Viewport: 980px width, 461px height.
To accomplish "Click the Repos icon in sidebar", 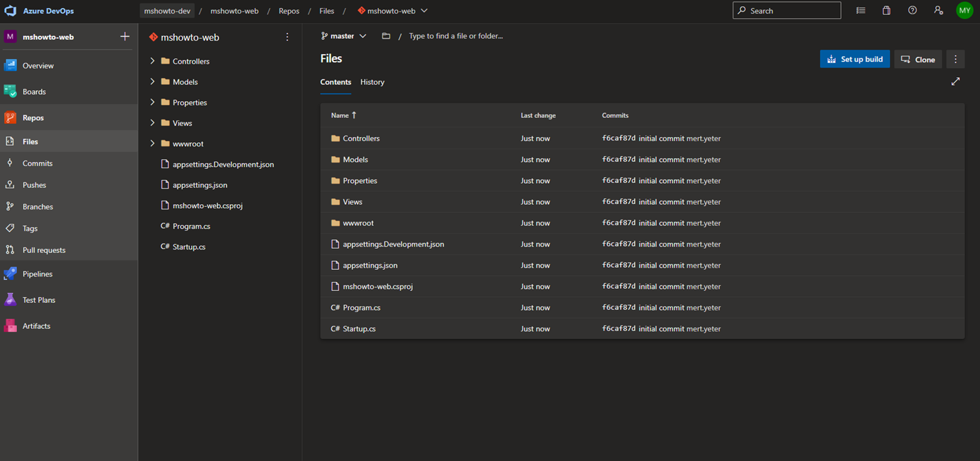I will 10,117.
